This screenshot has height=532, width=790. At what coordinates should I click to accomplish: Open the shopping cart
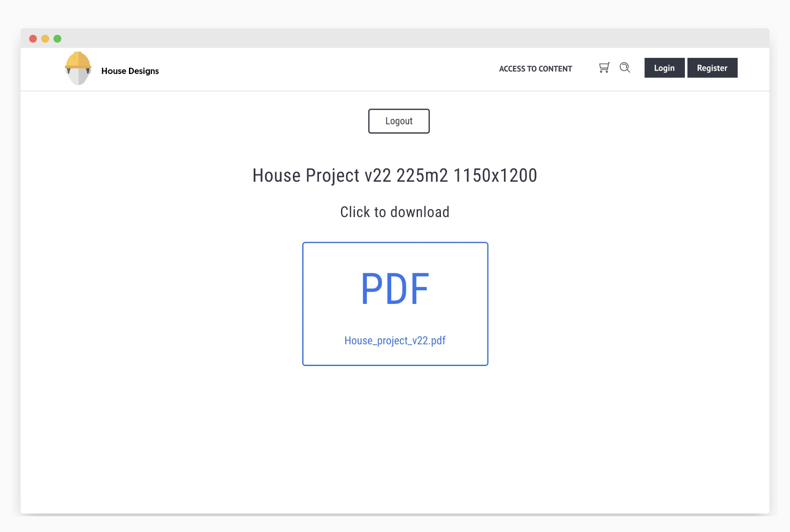pyautogui.click(x=604, y=68)
